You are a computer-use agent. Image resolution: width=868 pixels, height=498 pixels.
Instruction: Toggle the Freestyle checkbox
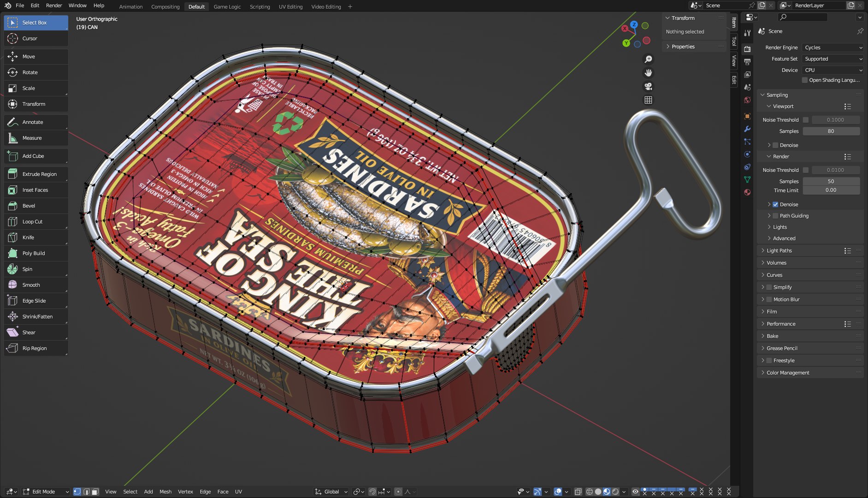tap(769, 361)
